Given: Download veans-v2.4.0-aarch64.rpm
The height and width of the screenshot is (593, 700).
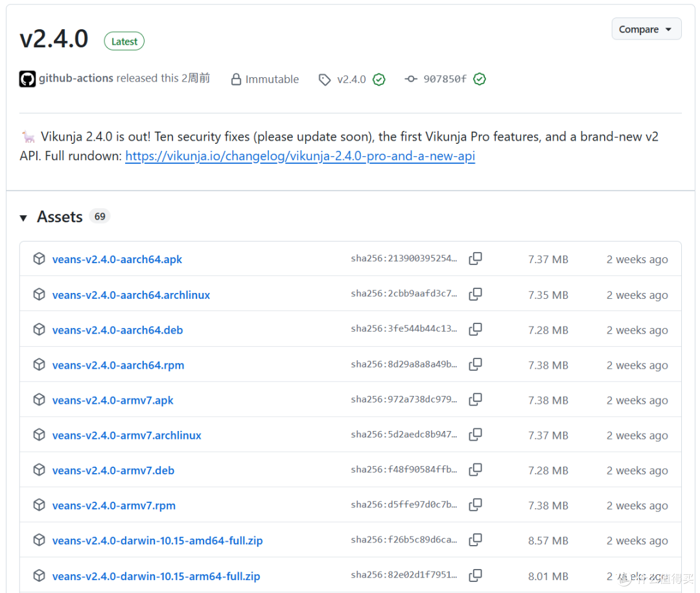Looking at the screenshot, I should [118, 366].
